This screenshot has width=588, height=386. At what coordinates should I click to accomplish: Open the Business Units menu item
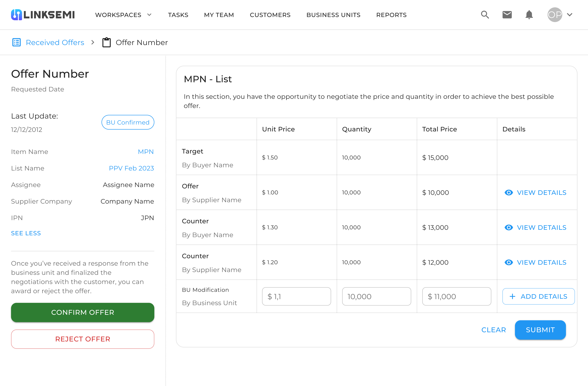333,15
